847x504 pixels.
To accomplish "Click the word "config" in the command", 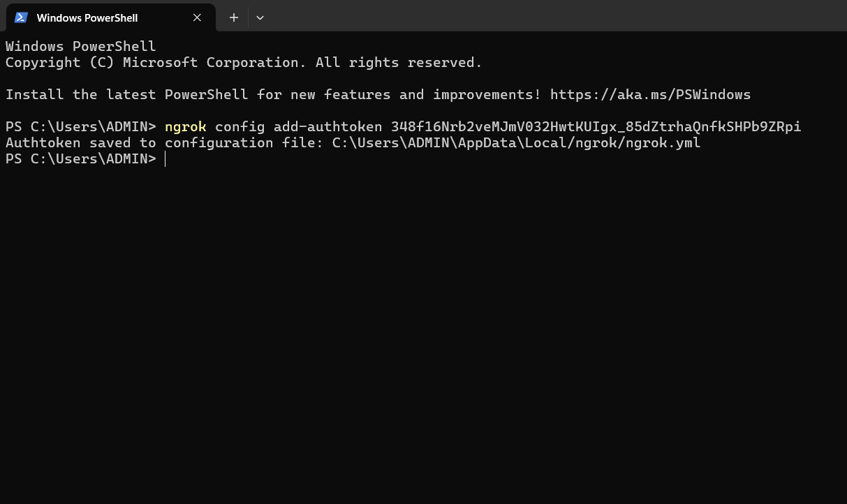I will tap(240, 126).
